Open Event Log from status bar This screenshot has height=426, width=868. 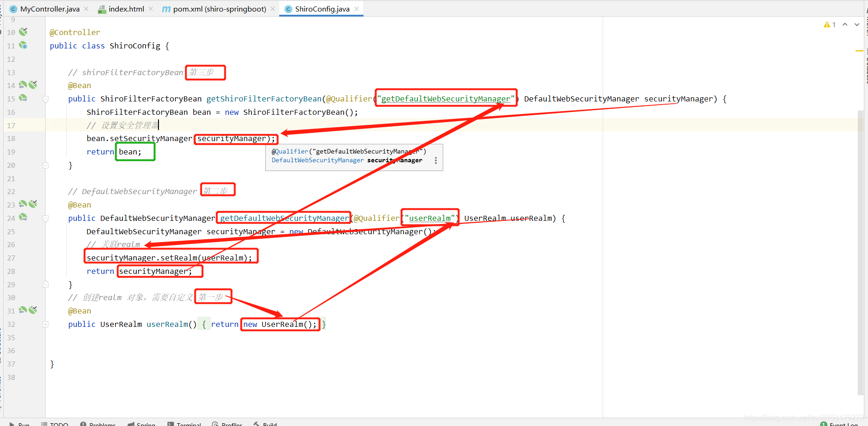839,424
